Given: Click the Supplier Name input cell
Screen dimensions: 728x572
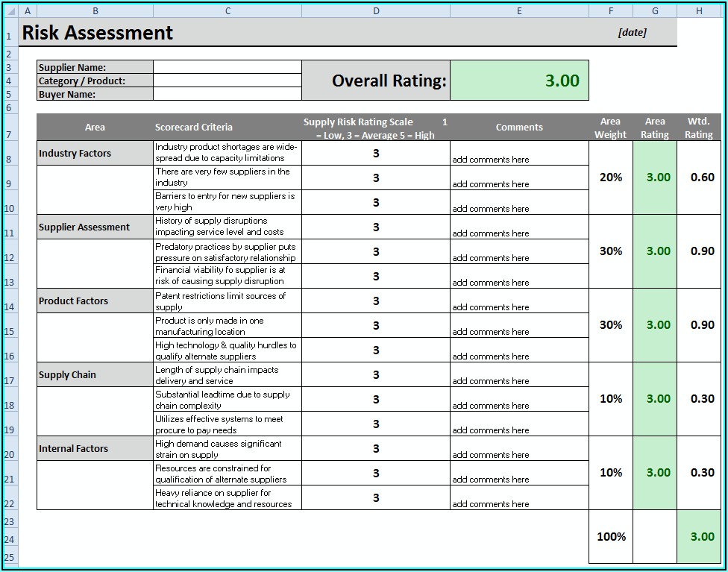Looking at the screenshot, I should [228, 67].
